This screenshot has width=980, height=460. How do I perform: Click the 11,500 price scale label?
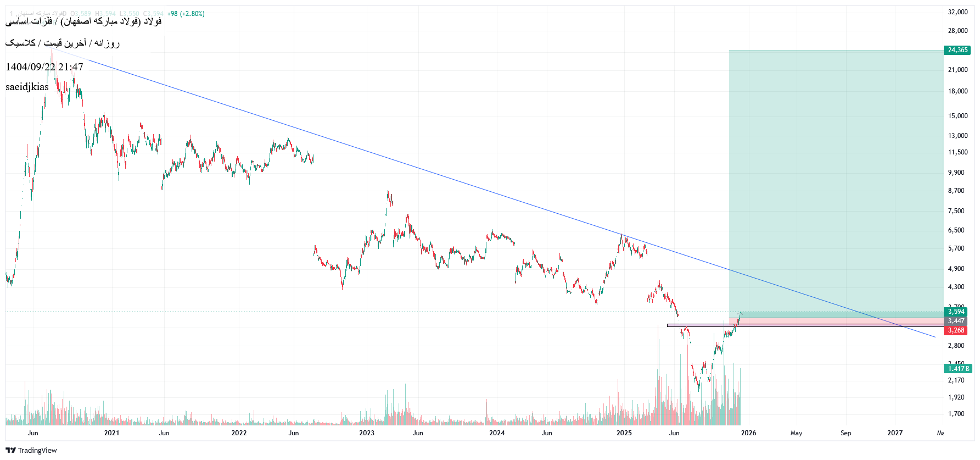pos(957,152)
